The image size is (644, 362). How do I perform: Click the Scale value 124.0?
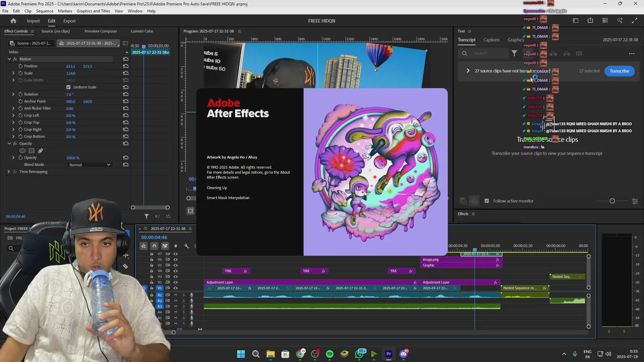pos(70,73)
